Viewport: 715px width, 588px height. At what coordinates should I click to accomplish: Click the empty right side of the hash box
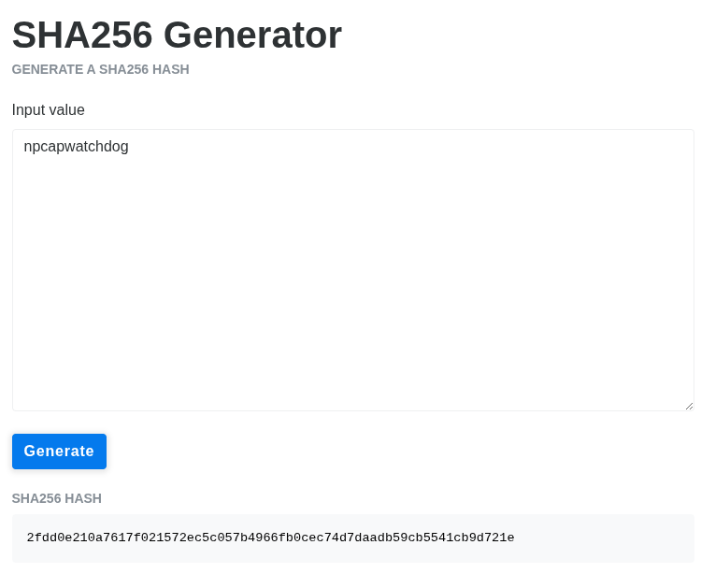click(x=602, y=538)
